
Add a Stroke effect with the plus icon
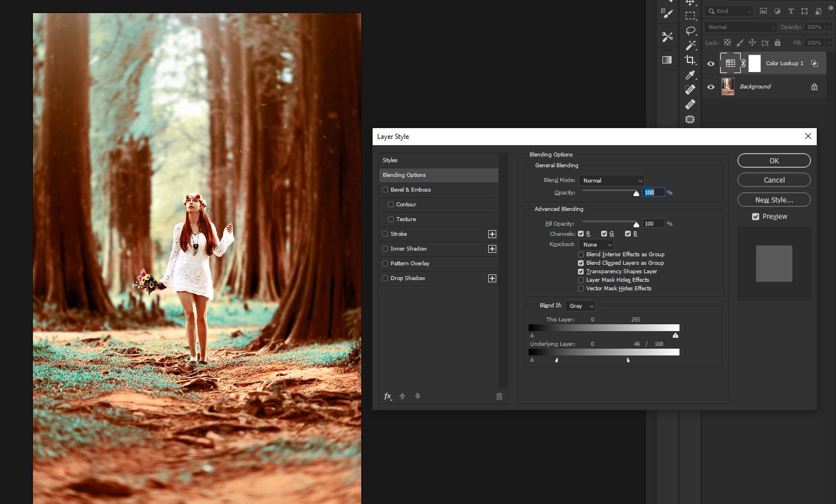coord(492,234)
